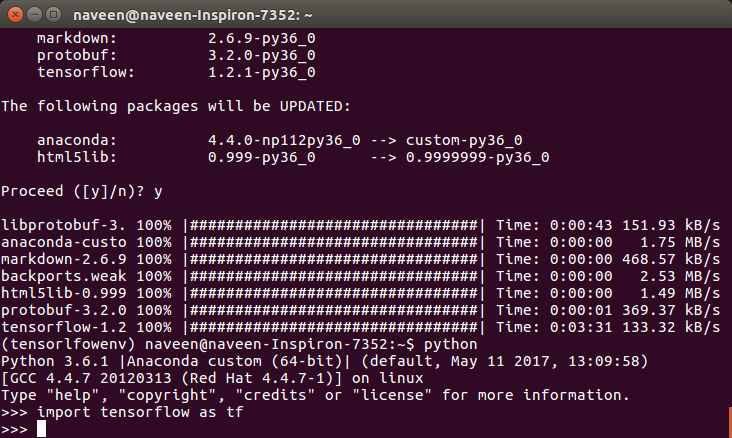
Task: Click the word "credits" in the help line
Action: tap(275, 396)
